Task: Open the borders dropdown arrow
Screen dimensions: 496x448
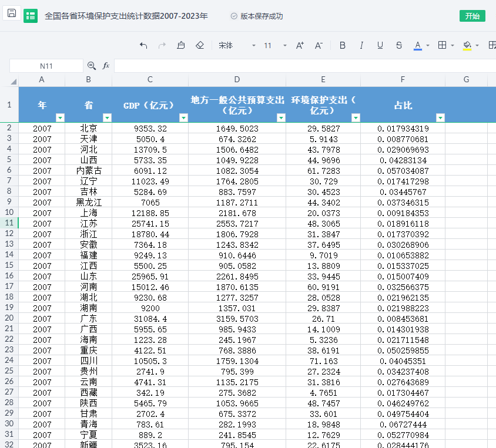Action: (453, 45)
